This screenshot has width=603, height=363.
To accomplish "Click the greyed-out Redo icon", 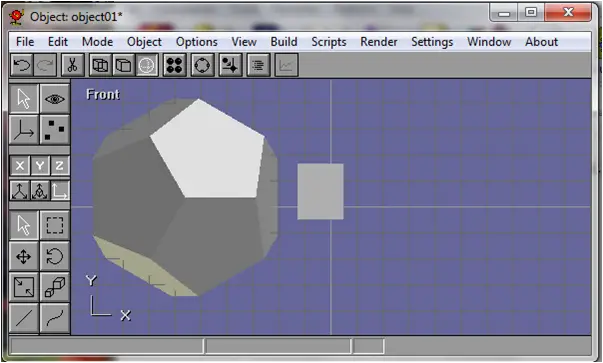I will click(x=45, y=65).
